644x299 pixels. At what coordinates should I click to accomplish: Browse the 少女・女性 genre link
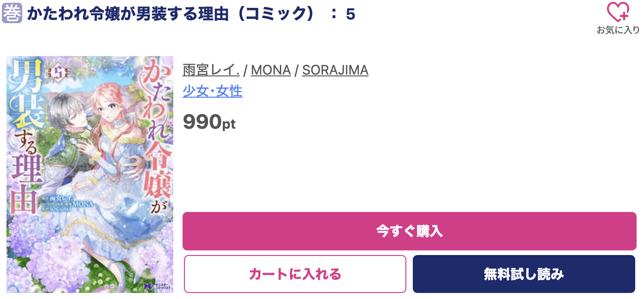[x=213, y=91]
